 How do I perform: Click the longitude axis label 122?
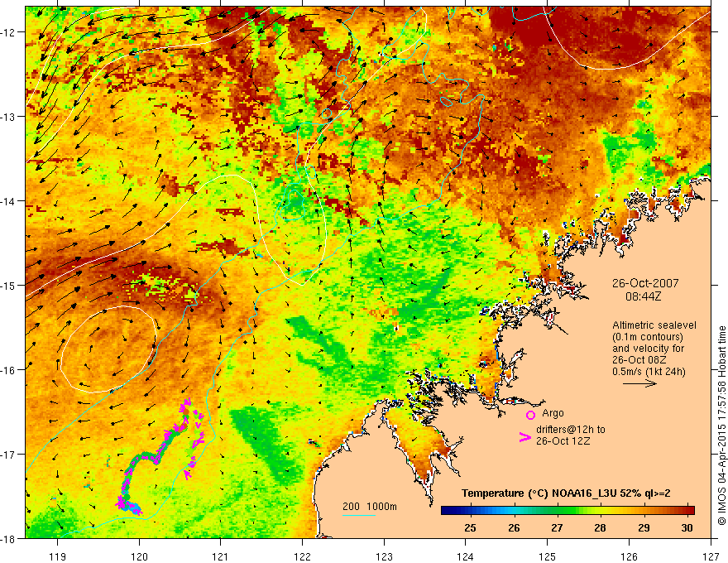[x=302, y=556]
